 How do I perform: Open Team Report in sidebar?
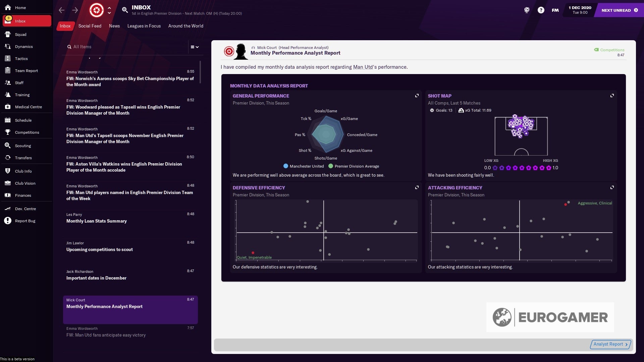coord(26,71)
